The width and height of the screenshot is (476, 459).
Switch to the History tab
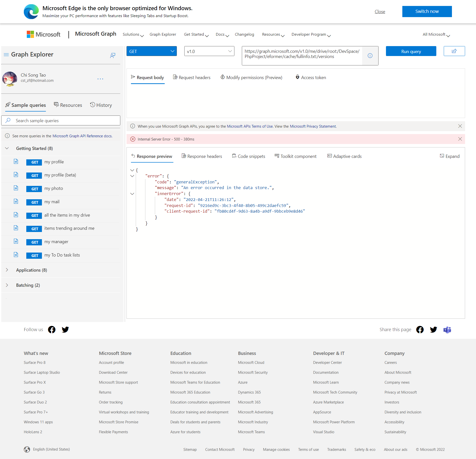(x=101, y=105)
